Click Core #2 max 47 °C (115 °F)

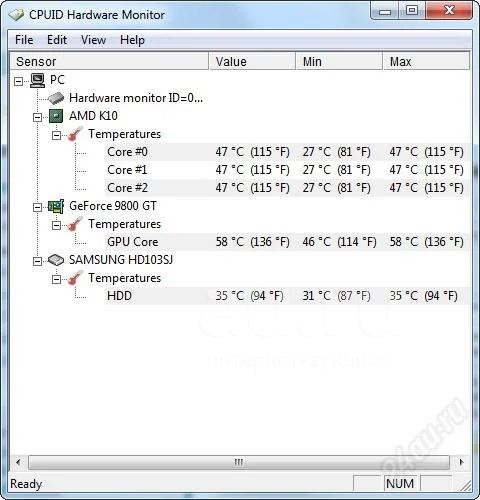click(426, 188)
